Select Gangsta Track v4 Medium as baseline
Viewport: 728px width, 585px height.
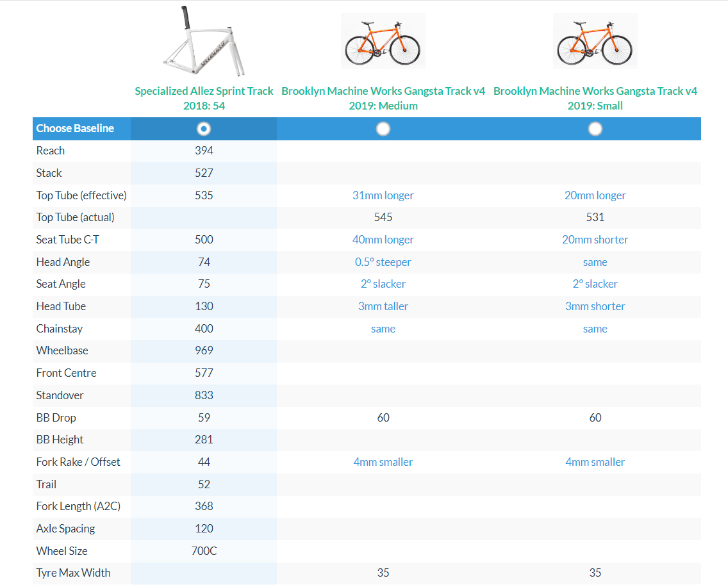[383, 129]
